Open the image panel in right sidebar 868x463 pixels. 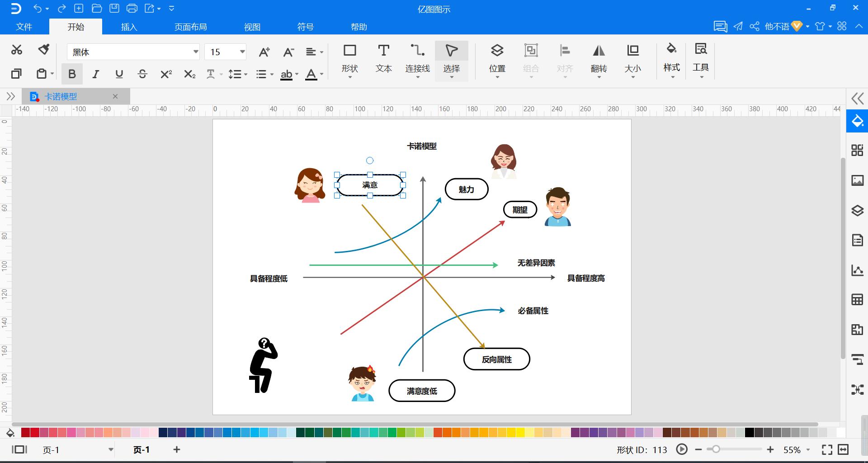click(857, 180)
